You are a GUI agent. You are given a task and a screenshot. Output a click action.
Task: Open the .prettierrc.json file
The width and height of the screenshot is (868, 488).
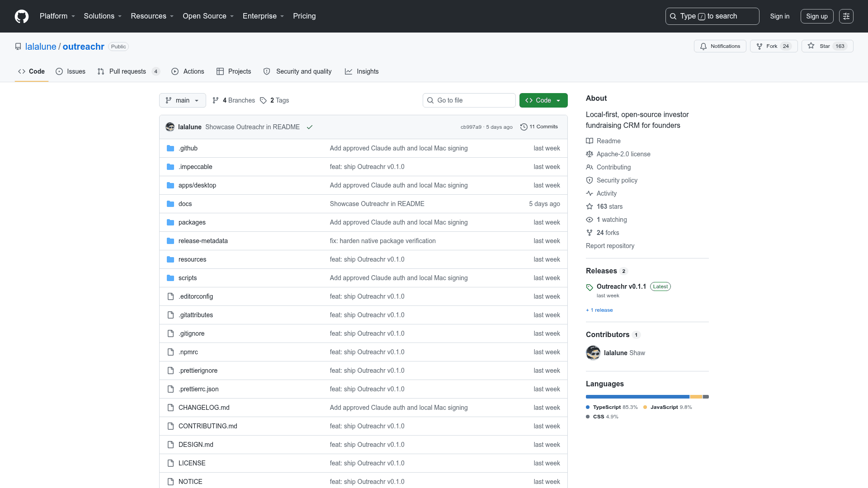198,389
